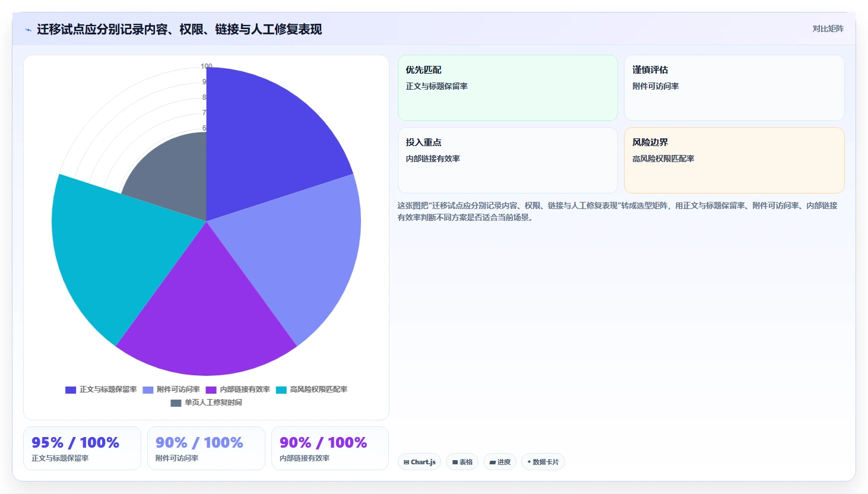
Task: Click 正文与标题保留率 text in 优先匹配 card
Action: click(436, 86)
